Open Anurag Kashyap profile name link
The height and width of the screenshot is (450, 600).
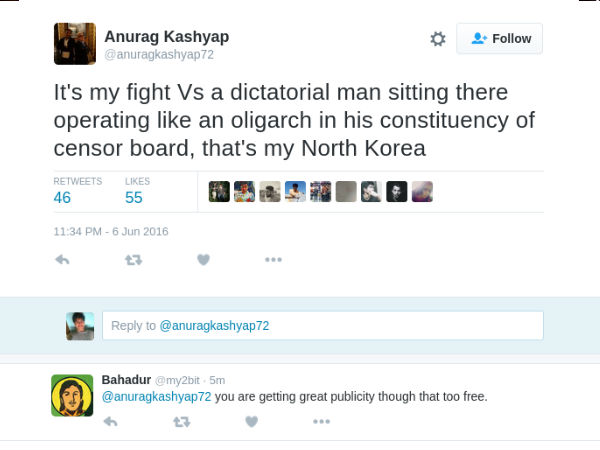point(166,37)
